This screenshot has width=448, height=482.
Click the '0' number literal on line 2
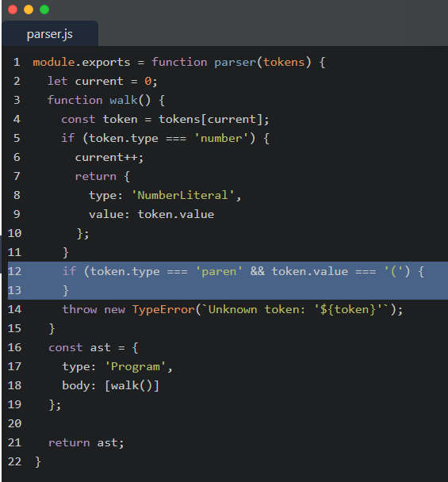pyautogui.click(x=148, y=82)
